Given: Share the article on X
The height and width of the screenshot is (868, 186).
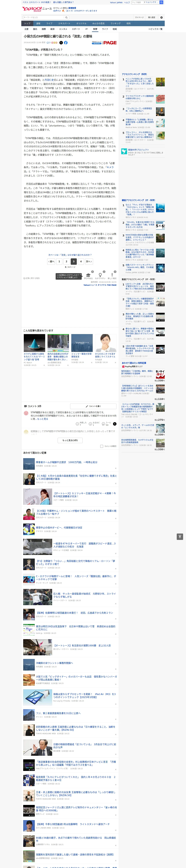Looking at the screenshot, I should pos(61,43).
